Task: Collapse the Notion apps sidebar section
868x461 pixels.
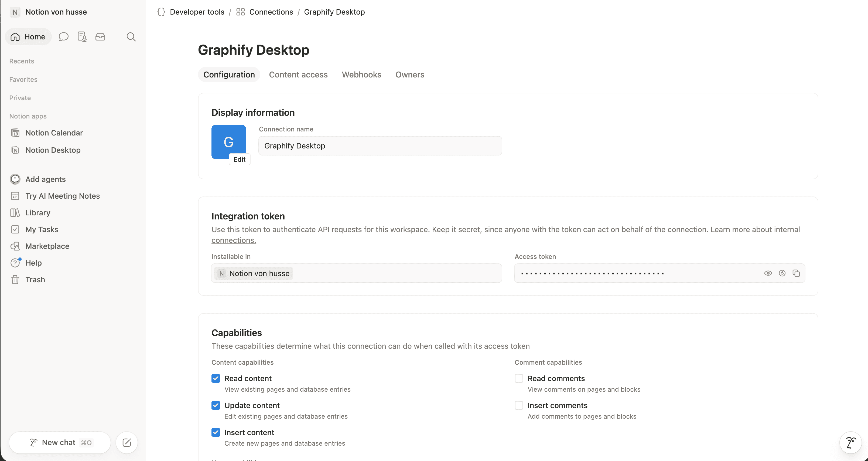Action: pos(28,116)
